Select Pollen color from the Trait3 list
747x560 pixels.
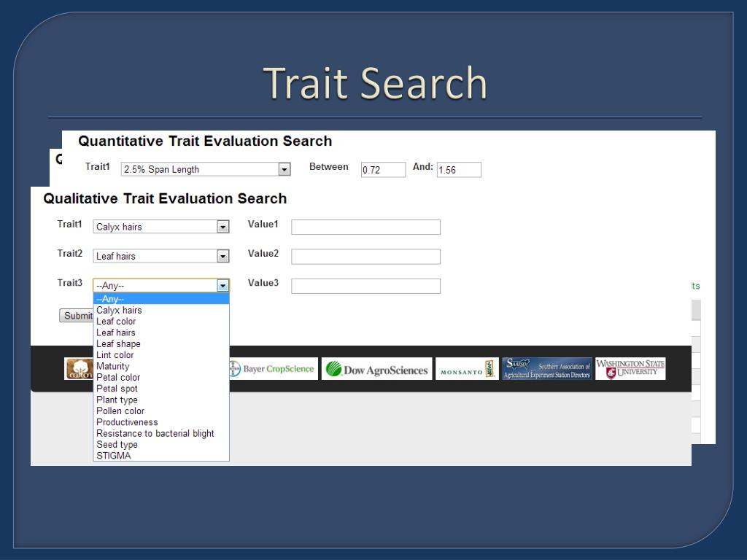click(161, 411)
